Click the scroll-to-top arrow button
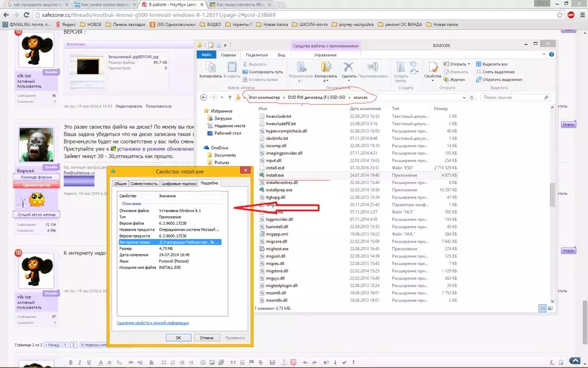This screenshot has height=368, width=588. [575, 361]
